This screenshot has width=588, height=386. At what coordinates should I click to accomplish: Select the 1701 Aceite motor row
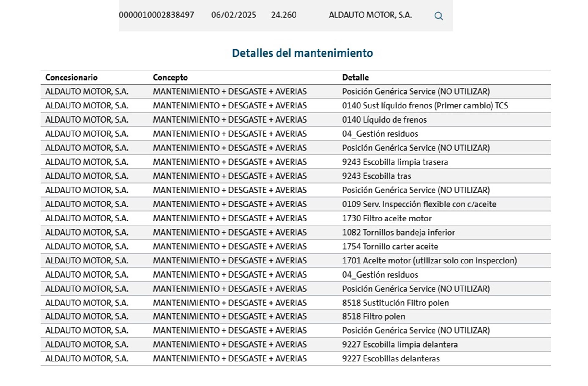click(x=296, y=261)
